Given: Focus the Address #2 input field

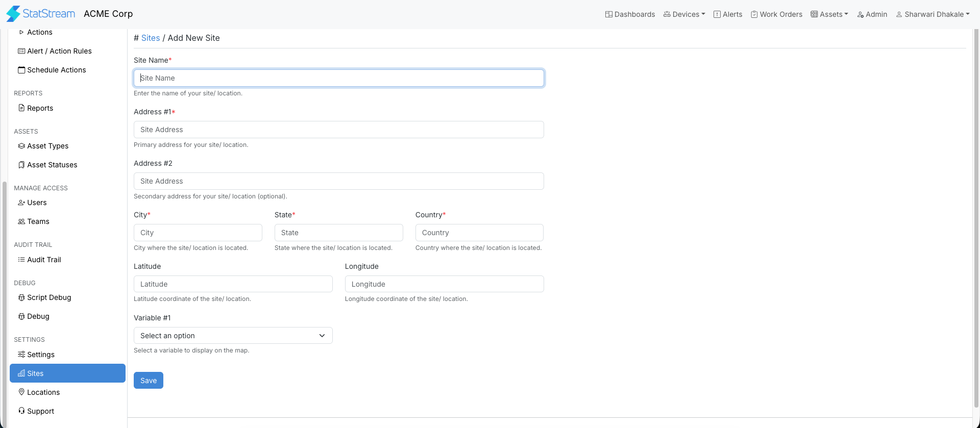Looking at the screenshot, I should coord(339,181).
